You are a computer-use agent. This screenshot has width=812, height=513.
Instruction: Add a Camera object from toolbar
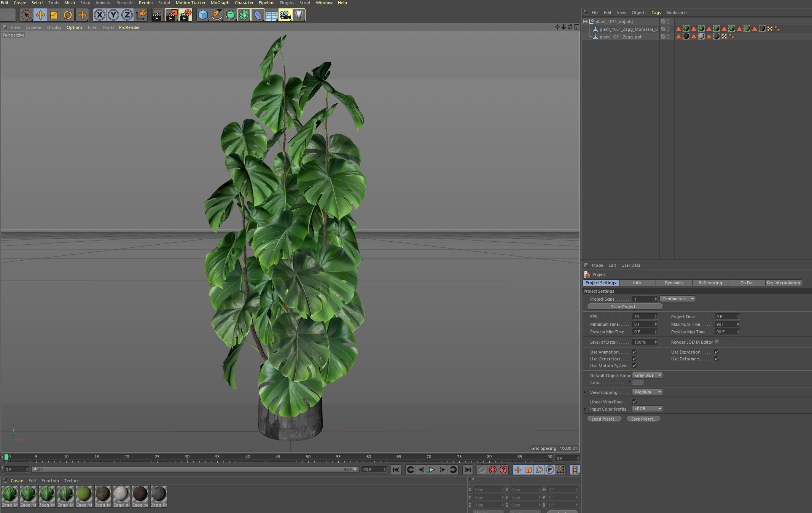coord(285,15)
